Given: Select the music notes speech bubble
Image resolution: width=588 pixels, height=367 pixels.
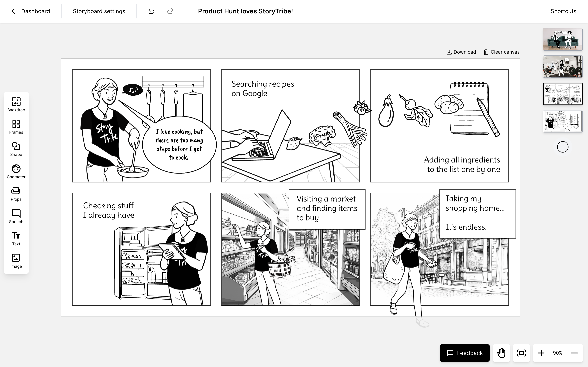Looking at the screenshot, I should tap(132, 90).
